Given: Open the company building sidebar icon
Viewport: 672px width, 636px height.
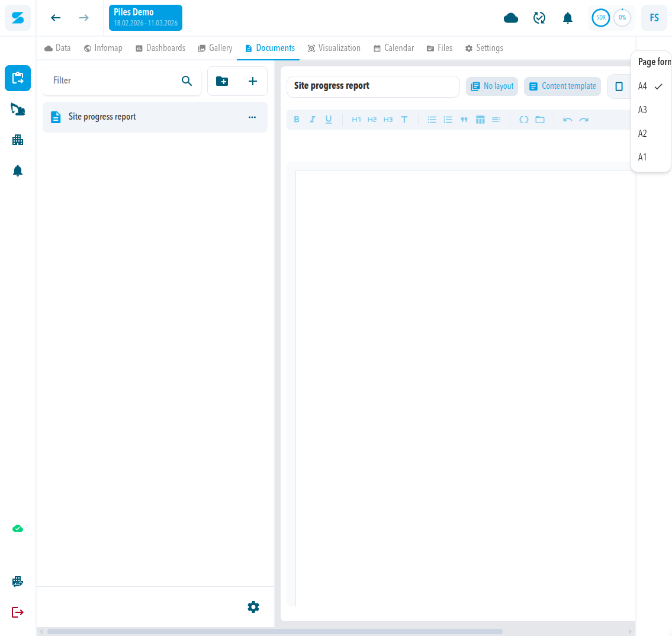Looking at the screenshot, I should (x=18, y=140).
